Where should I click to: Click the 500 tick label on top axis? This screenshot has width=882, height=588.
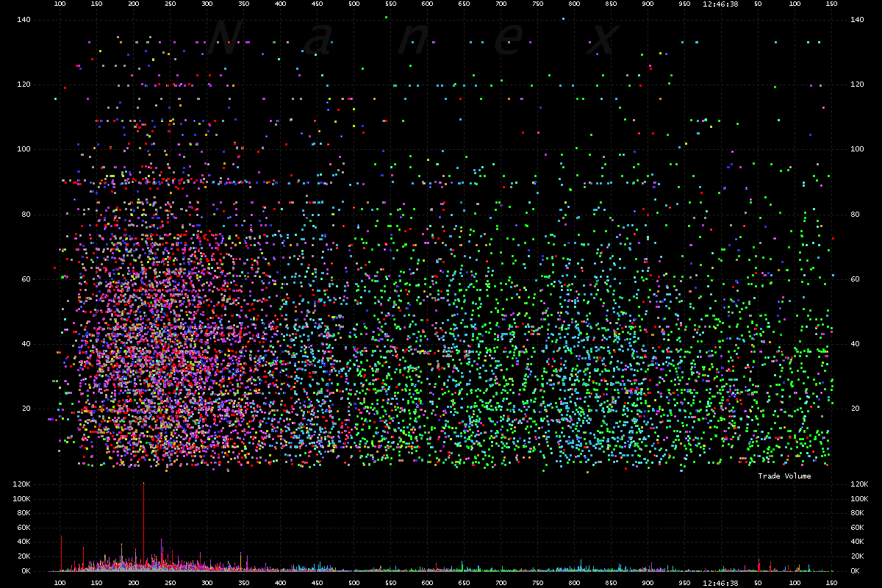click(x=354, y=4)
